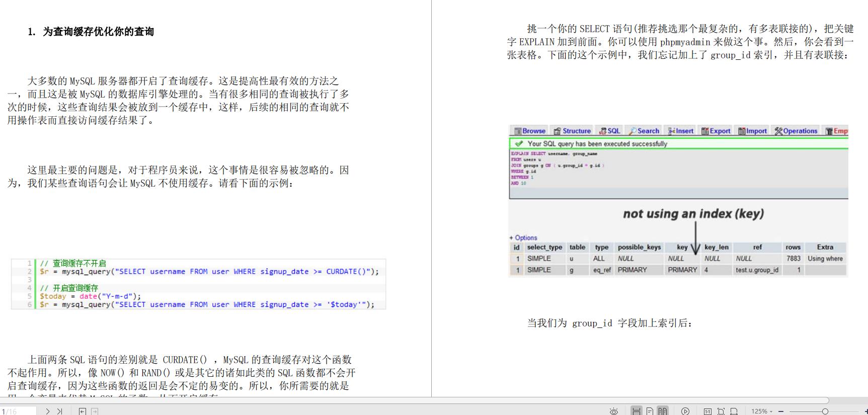
Task: Start slideshow play mode
Action: point(685,411)
